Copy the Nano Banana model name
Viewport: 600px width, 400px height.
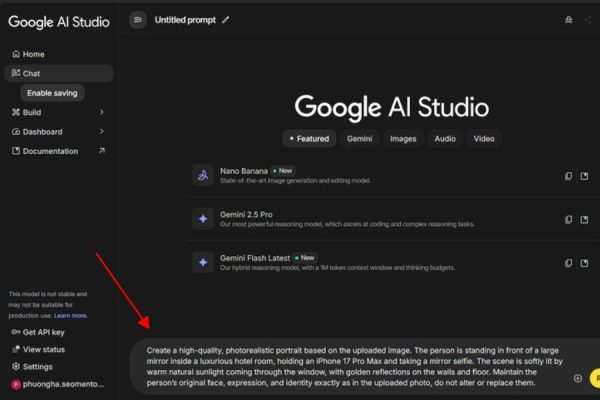(x=568, y=176)
